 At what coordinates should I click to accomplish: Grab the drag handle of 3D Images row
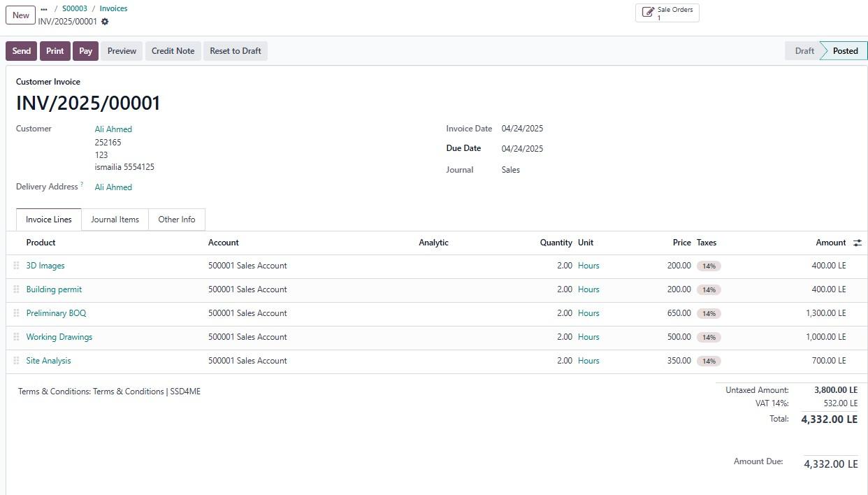16,266
